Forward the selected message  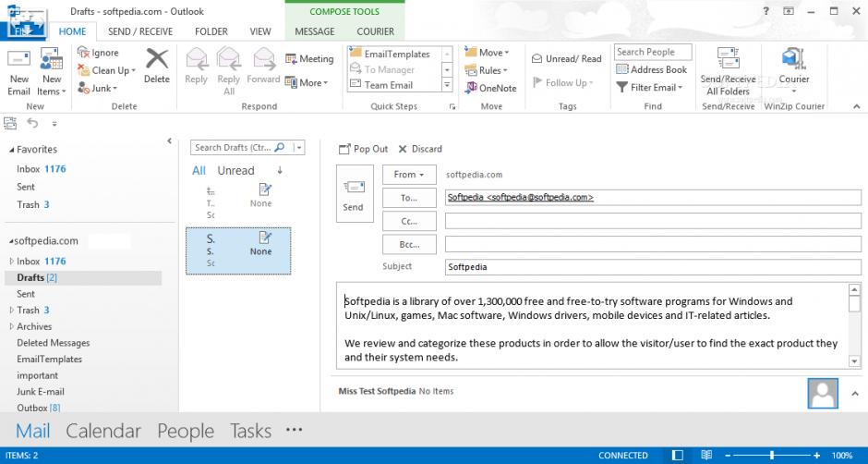pos(263,66)
